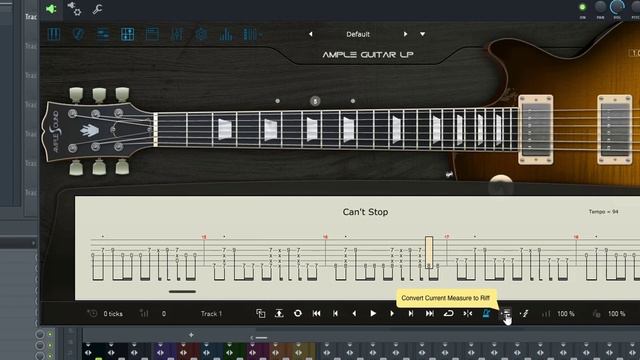This screenshot has width=640, height=360.
Task: Click the copy-pages icon in tab toolbar
Action: pyautogui.click(x=260, y=313)
